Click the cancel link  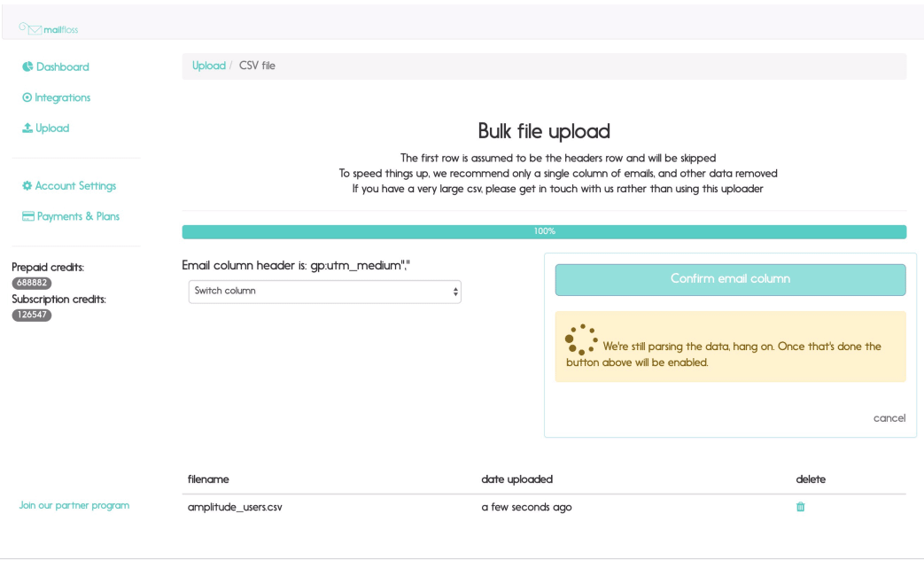[x=889, y=418]
